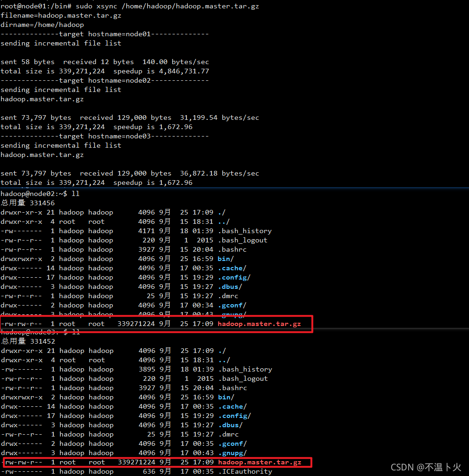Click .bash_history in the 4171-byte row
Viewport: 469px width, 476px height.
click(245, 231)
